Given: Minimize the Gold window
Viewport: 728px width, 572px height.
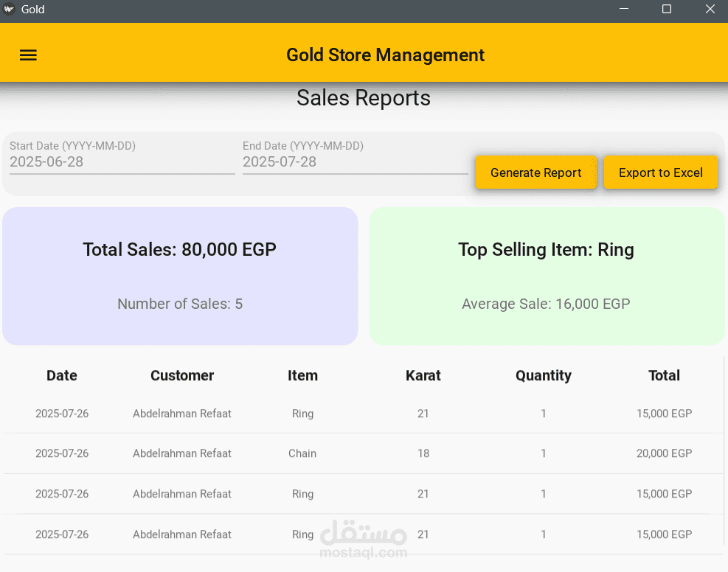Looking at the screenshot, I should coord(623,9).
